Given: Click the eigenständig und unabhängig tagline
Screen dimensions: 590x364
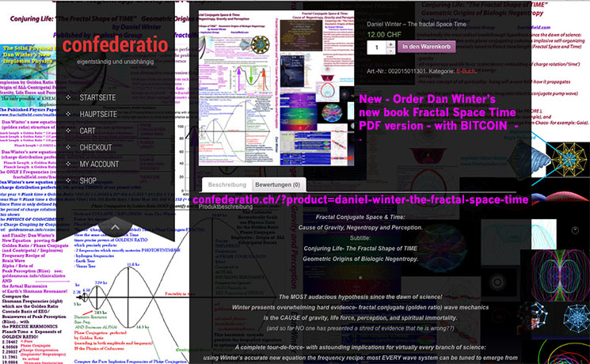Looking at the screenshot, I should coord(115,62).
